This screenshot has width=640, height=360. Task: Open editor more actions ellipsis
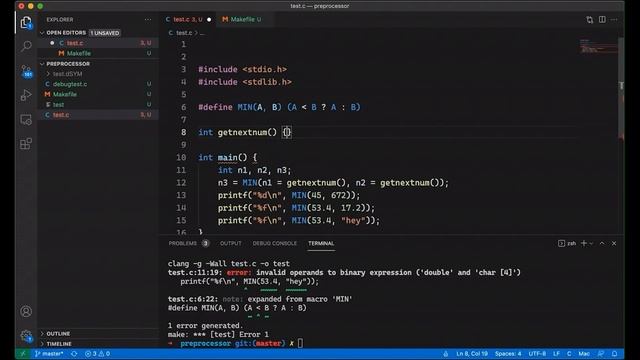click(x=614, y=20)
